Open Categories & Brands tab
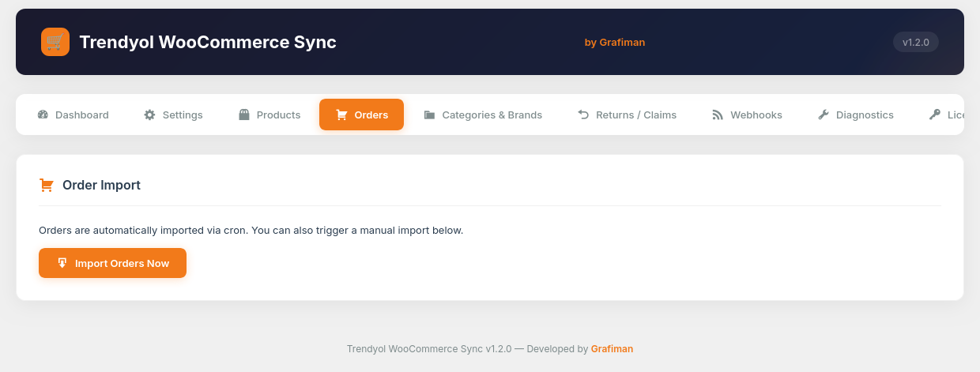 tap(483, 115)
